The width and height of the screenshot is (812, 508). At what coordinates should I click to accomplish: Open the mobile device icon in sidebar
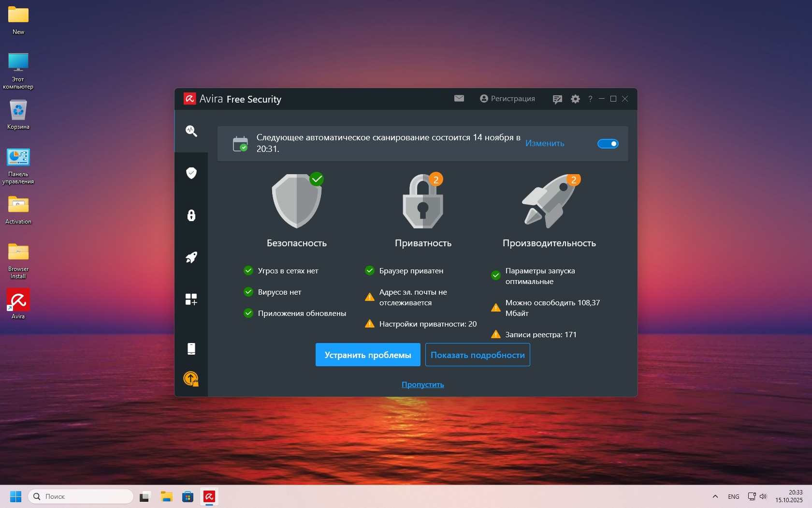(x=191, y=349)
